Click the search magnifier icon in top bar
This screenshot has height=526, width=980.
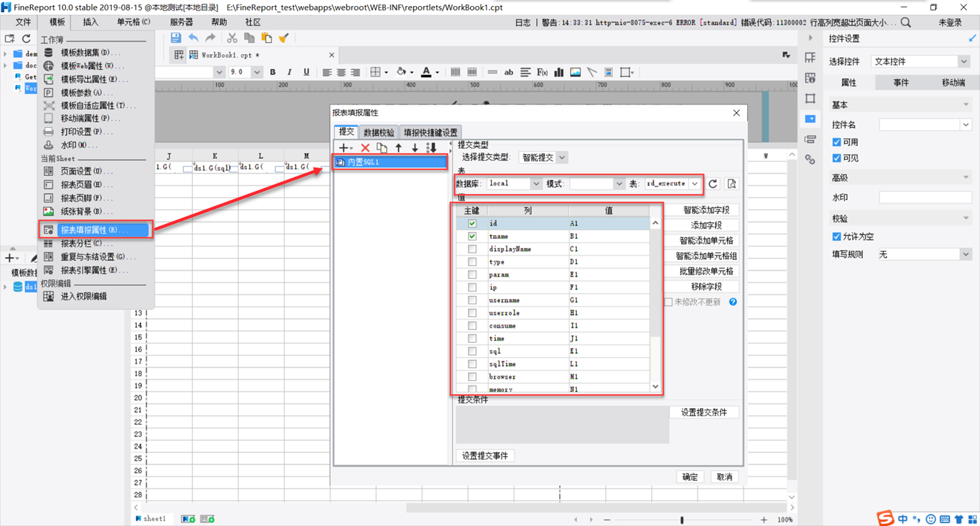pyautogui.click(x=906, y=23)
